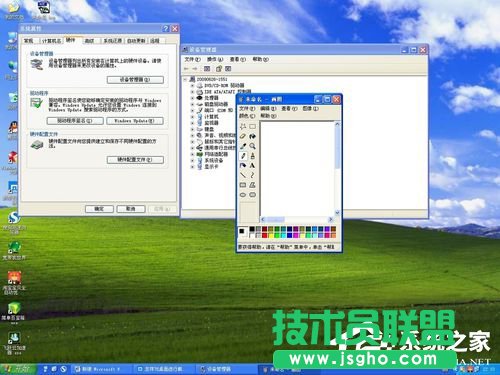Click the Windows Update button

[135, 121]
